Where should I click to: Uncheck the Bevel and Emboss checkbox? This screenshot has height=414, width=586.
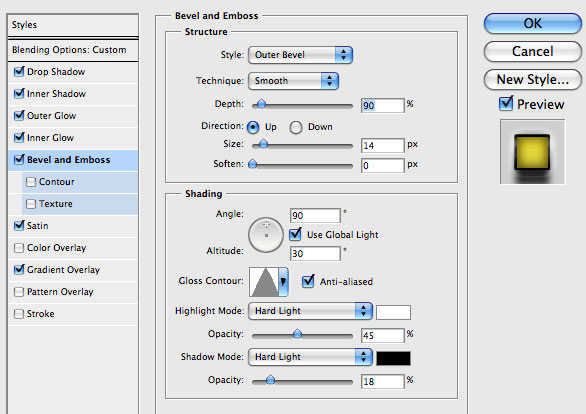pyautogui.click(x=19, y=160)
